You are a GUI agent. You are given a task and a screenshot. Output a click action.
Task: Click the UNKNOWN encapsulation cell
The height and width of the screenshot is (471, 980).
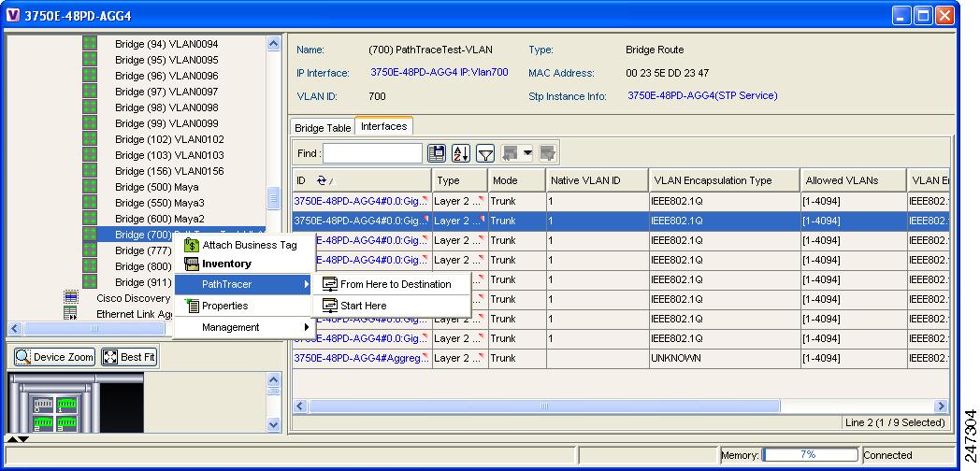(725, 358)
